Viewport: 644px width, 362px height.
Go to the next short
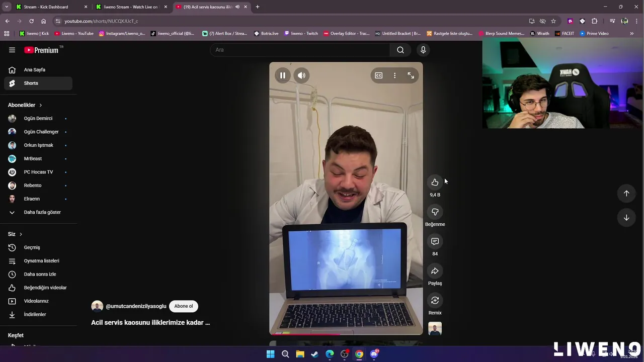tap(626, 218)
